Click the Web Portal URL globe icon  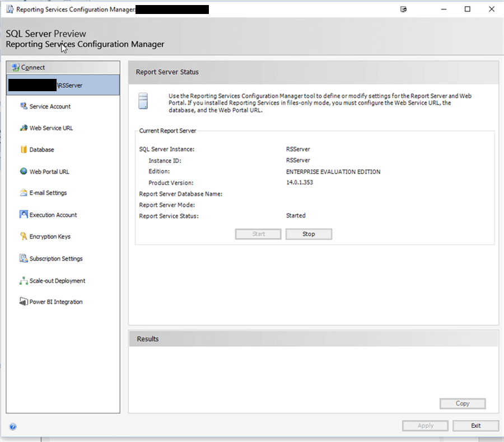[24, 171]
